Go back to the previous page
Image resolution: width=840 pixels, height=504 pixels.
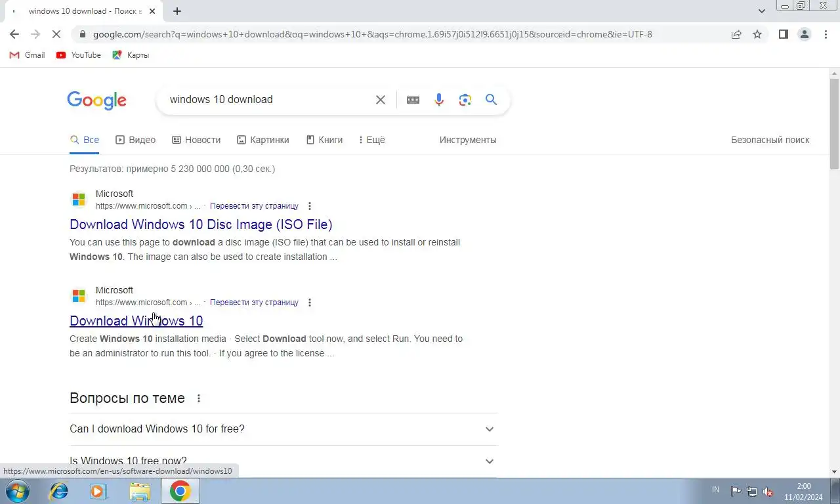coord(14,34)
